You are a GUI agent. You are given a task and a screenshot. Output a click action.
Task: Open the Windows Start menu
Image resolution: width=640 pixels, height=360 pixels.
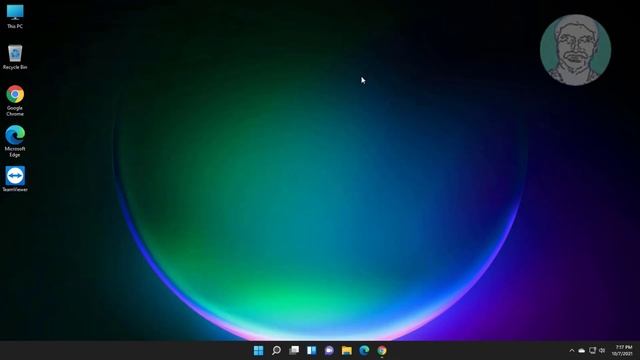(258, 350)
